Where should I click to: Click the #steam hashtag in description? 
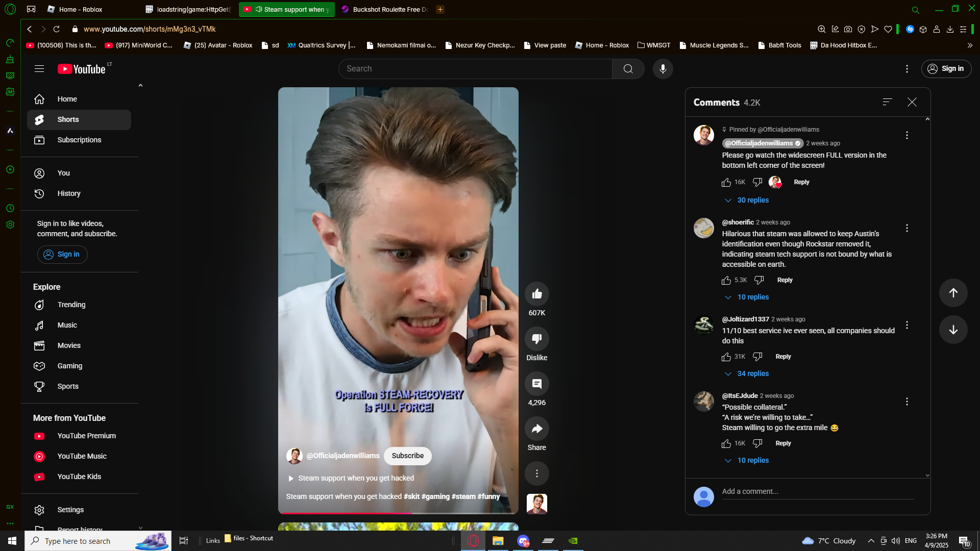(x=463, y=496)
